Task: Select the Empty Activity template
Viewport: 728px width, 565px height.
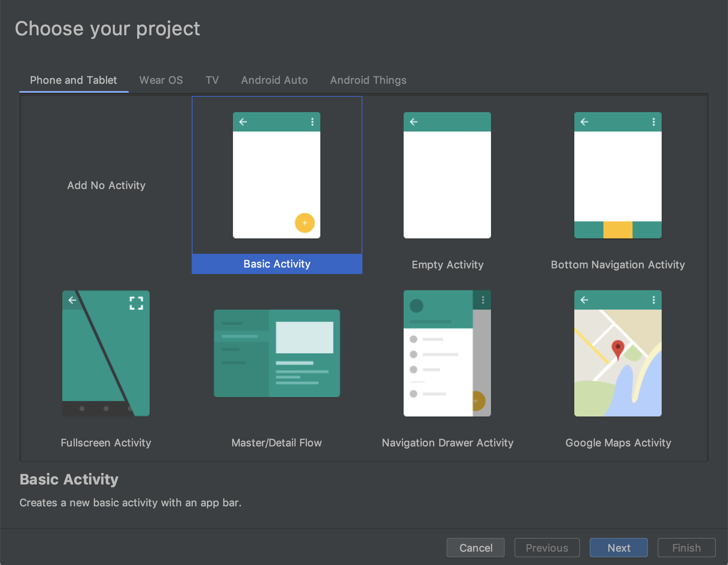Action: pos(447,175)
